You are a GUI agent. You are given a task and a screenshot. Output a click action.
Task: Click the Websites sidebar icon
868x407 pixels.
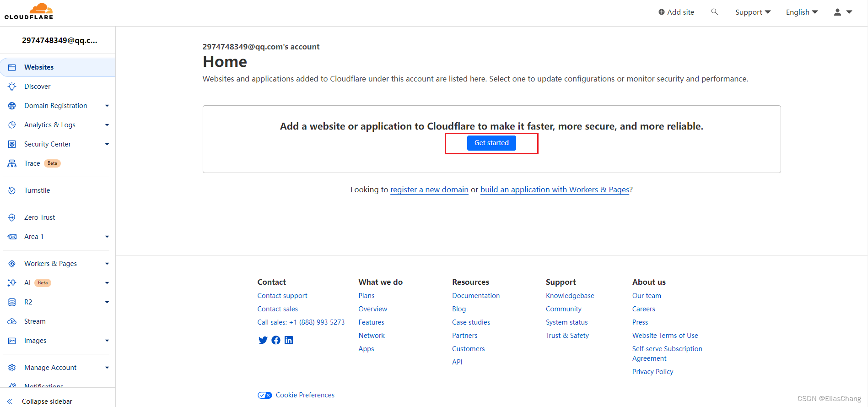click(x=12, y=67)
